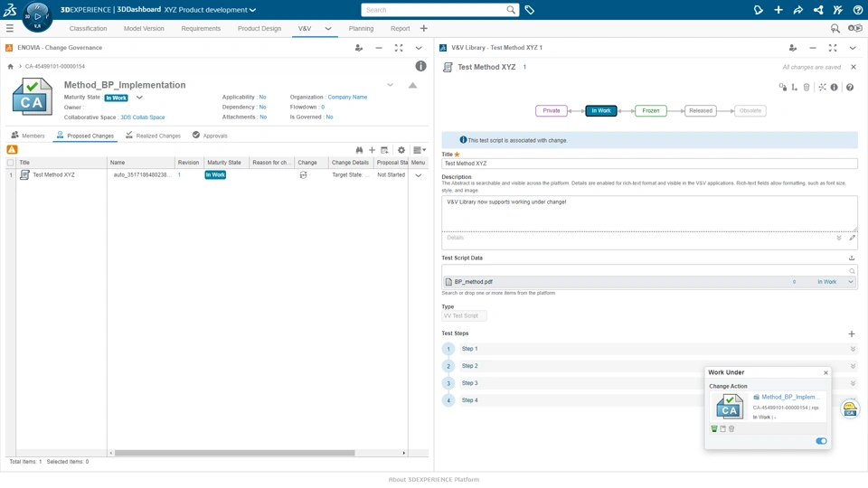Viewport: 868px width, 488px height.
Task: Click the home icon in Change Governance breadcrumb
Action: (x=11, y=66)
